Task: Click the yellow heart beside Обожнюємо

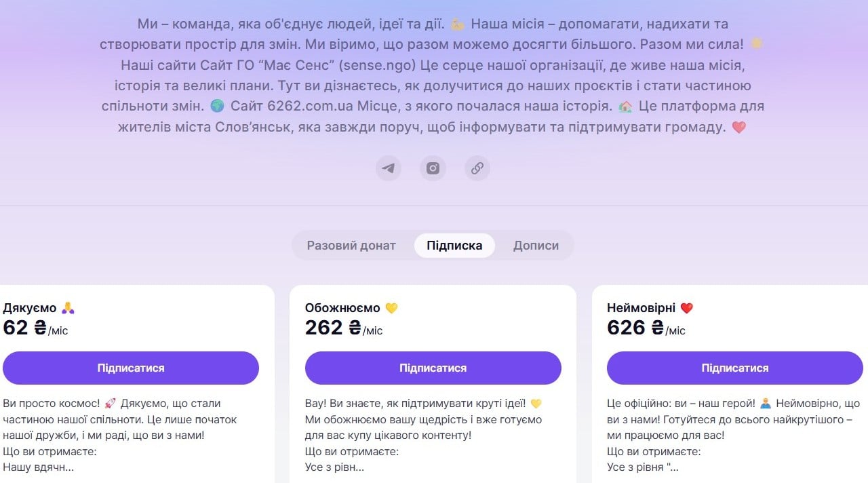Action: click(391, 308)
